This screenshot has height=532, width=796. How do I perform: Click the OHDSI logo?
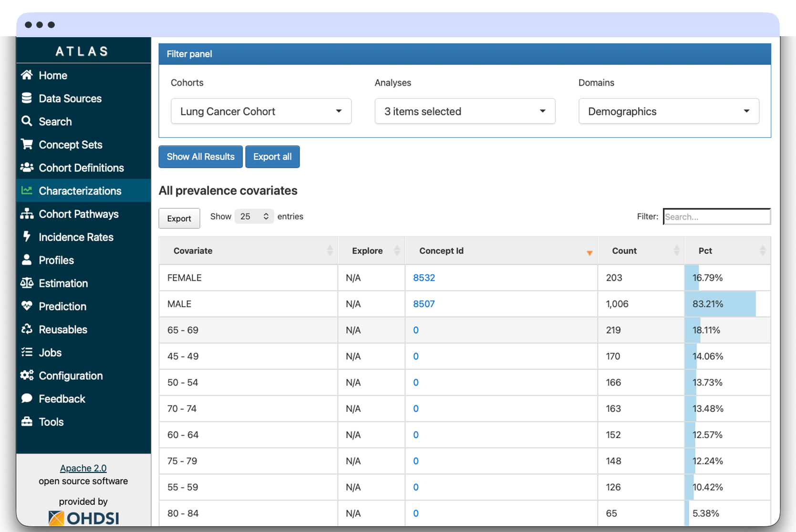tap(83, 518)
